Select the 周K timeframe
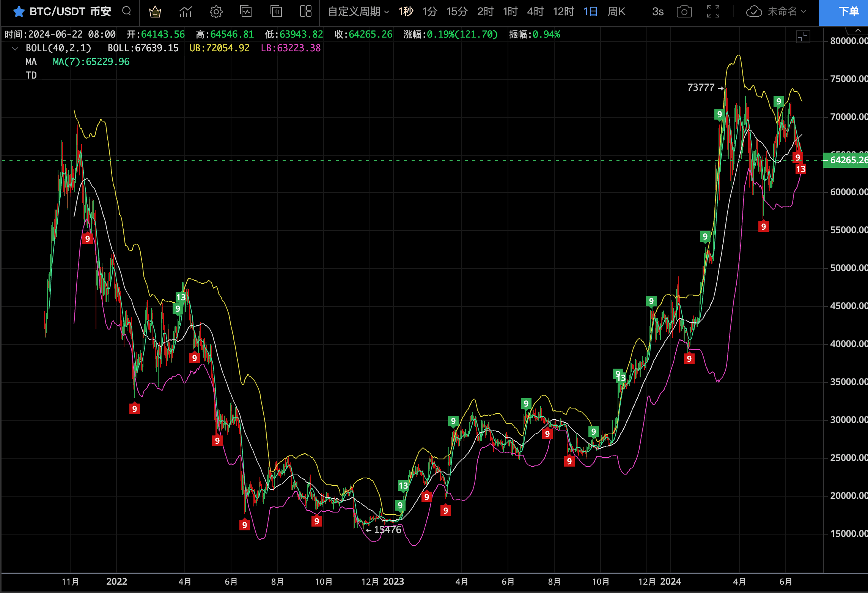 point(616,12)
